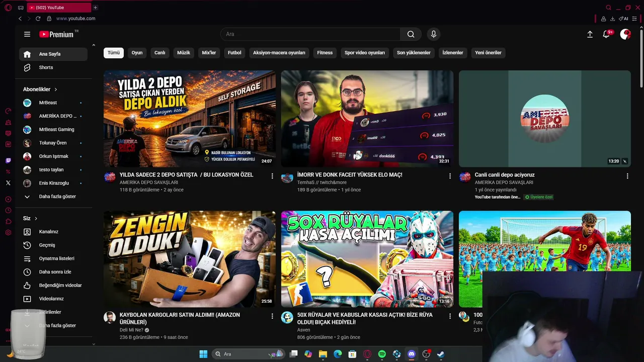This screenshot has height=362, width=644.
Task: Open options for 50X RÜYALAR video
Action: pos(450,316)
